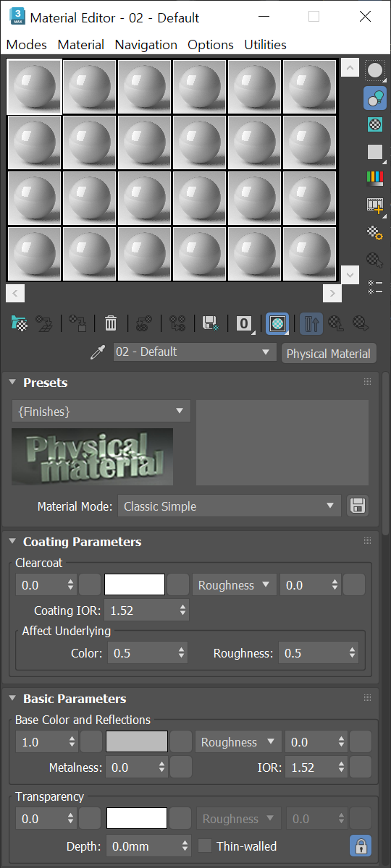Click the Go to Parent icon
This screenshot has height=868, width=391.
coord(336,323)
